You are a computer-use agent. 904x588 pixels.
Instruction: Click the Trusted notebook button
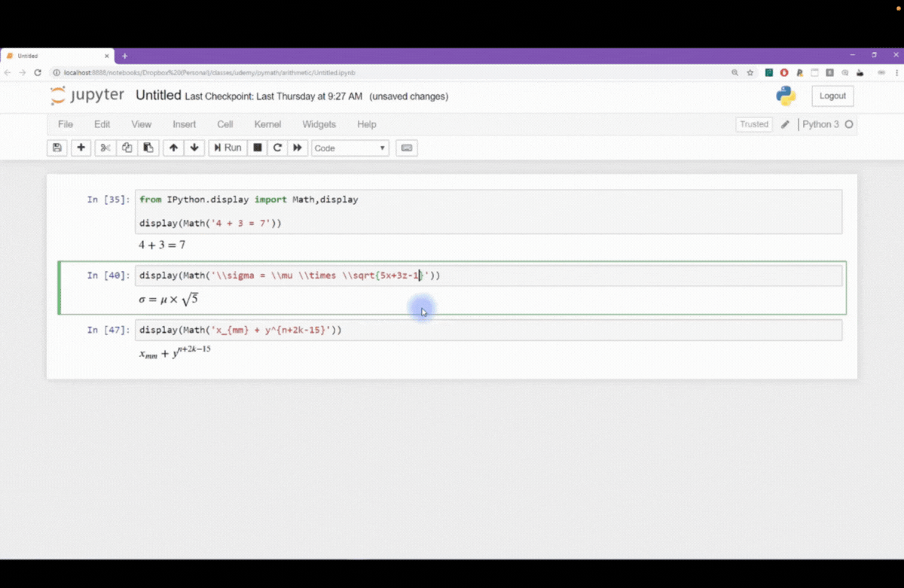point(754,124)
